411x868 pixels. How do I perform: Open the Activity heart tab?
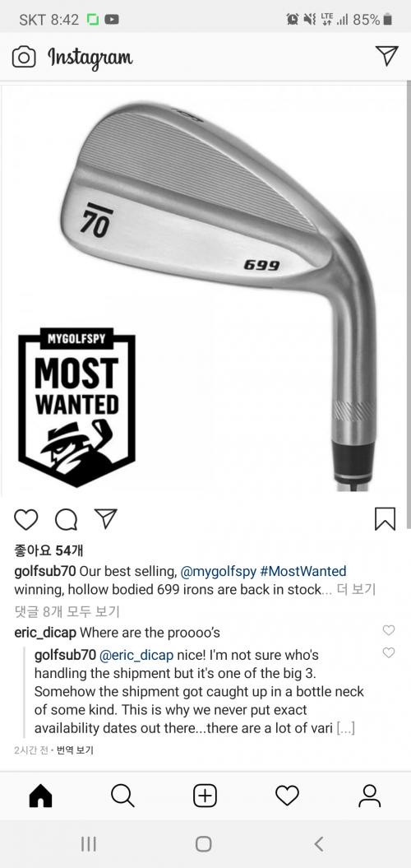click(287, 796)
